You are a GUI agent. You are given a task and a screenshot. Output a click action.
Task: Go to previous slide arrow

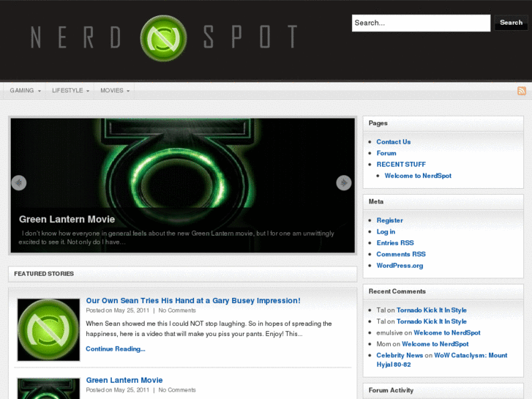click(19, 183)
